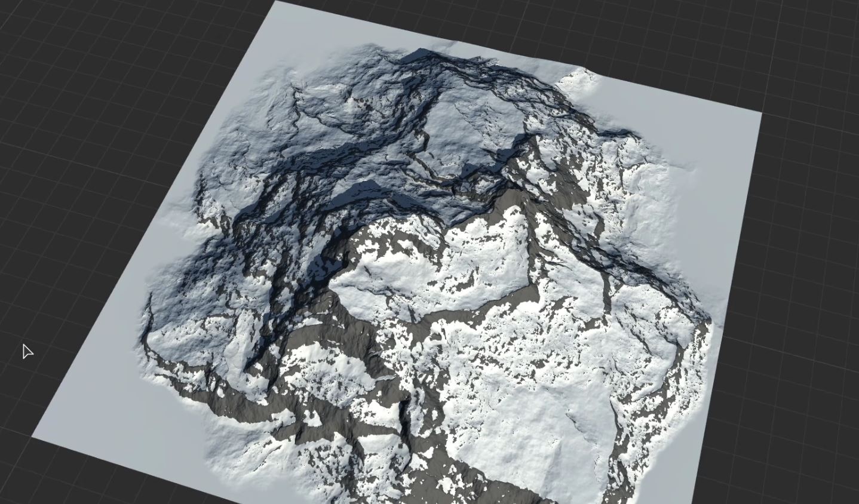Click the left corner of the terrain plane
The image size is (859, 504).
coord(33,437)
